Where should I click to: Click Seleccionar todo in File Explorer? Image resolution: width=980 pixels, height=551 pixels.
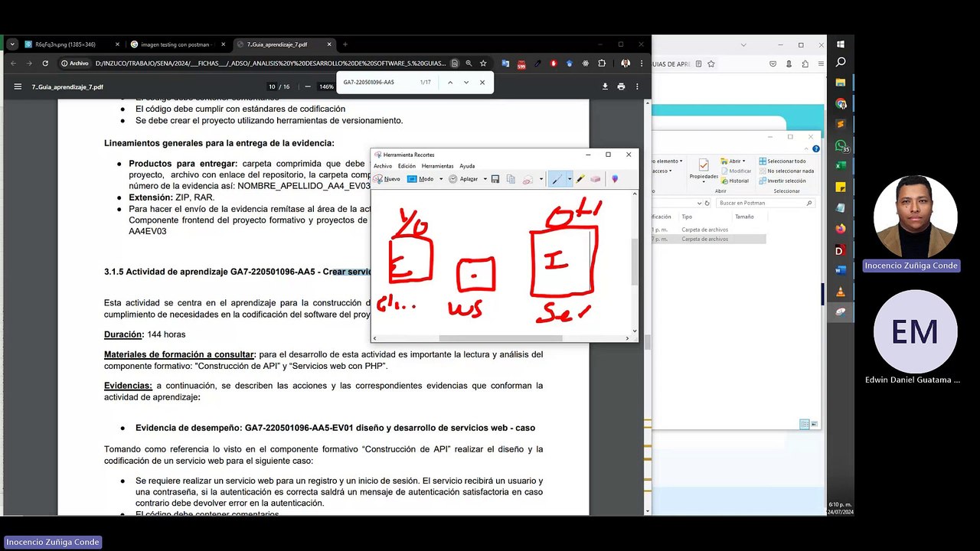(x=782, y=161)
